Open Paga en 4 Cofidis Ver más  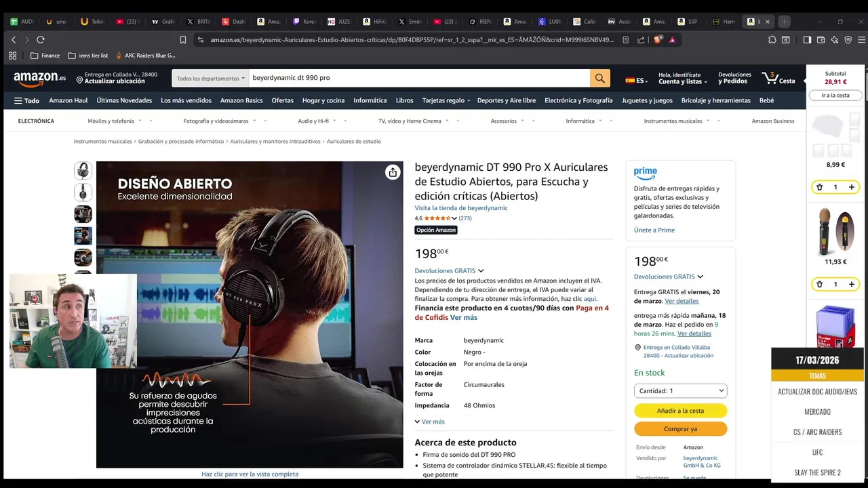click(464, 317)
